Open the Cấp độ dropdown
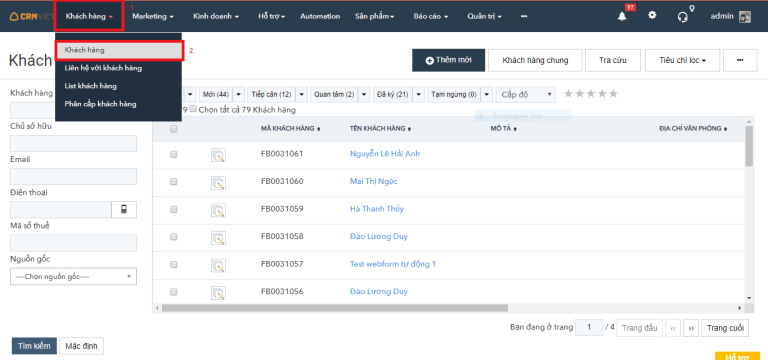 coord(525,95)
